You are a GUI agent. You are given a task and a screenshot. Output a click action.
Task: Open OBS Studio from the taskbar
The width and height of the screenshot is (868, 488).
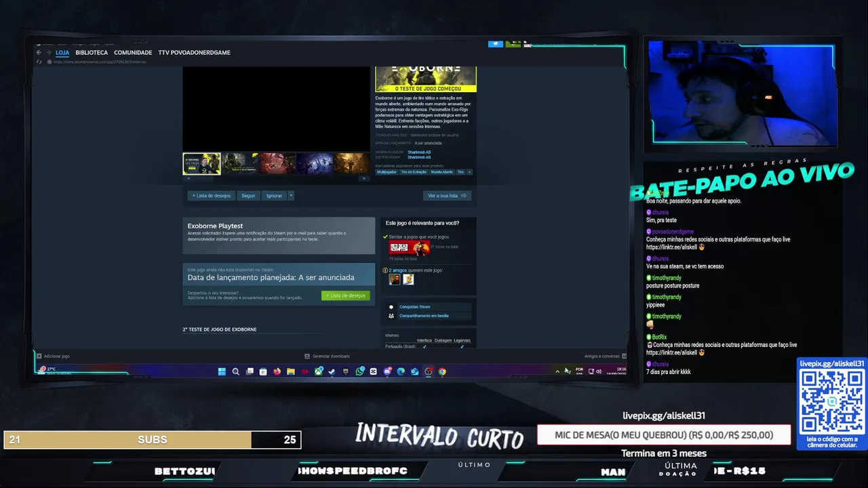tap(429, 371)
